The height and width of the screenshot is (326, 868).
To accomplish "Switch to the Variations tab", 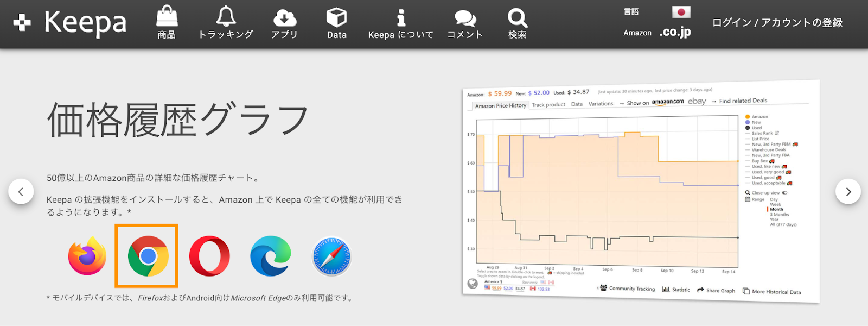I will (x=601, y=103).
